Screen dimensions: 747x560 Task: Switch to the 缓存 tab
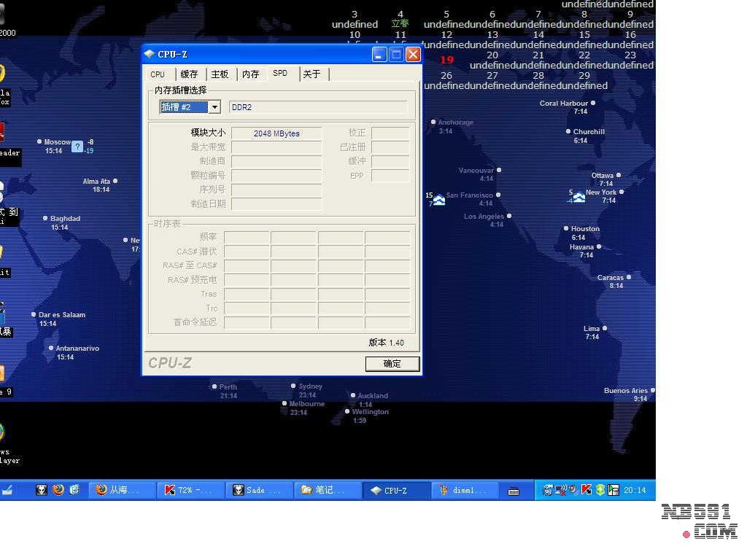(x=189, y=74)
